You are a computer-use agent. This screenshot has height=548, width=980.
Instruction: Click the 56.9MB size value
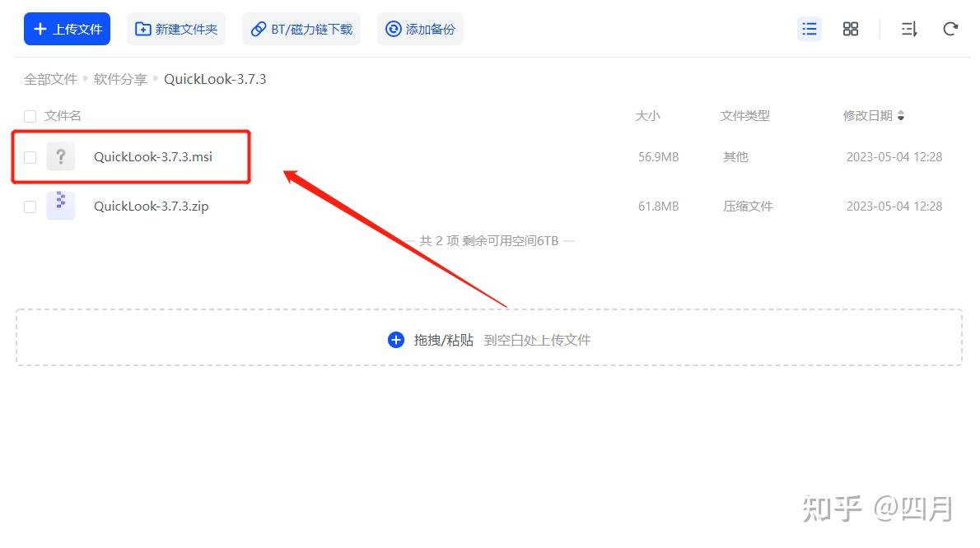tap(658, 156)
